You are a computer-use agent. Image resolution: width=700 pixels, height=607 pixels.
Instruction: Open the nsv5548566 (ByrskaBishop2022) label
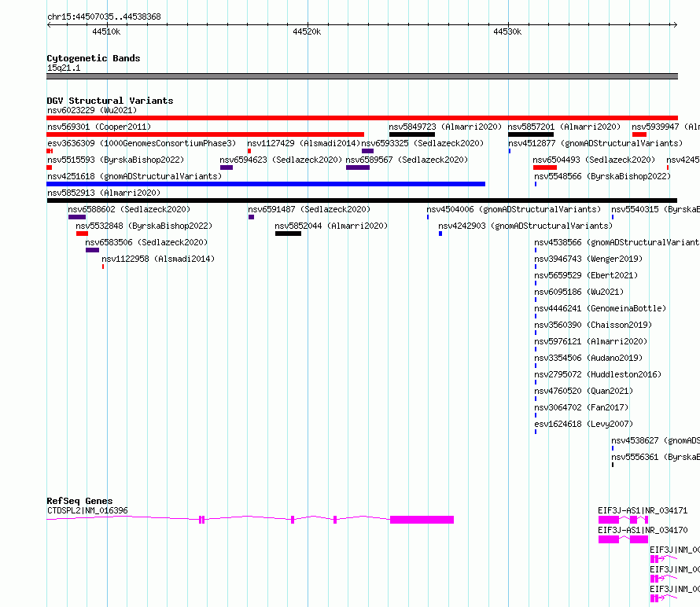602,176
